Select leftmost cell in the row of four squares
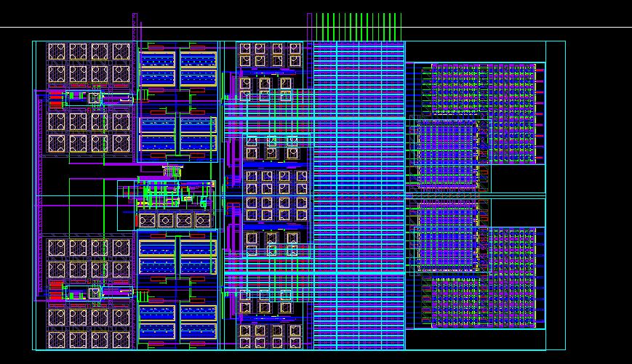This screenshot has width=632, height=364. pos(147,220)
